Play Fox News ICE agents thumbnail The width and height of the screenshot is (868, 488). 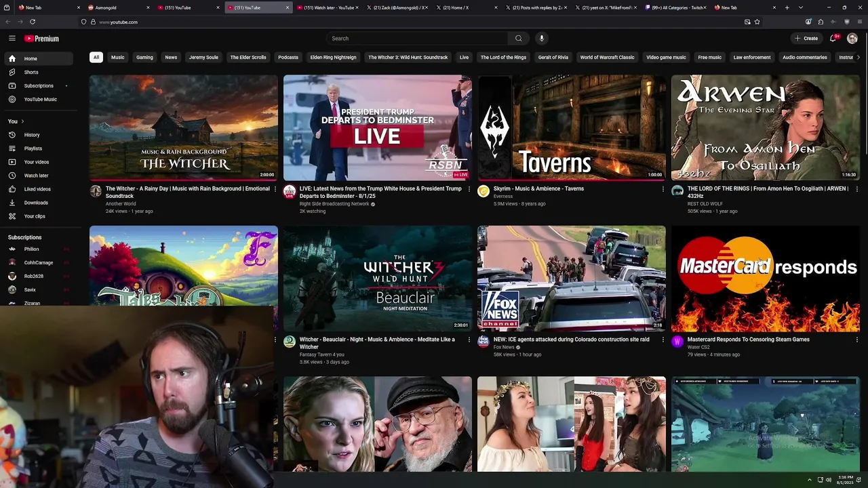(572, 279)
